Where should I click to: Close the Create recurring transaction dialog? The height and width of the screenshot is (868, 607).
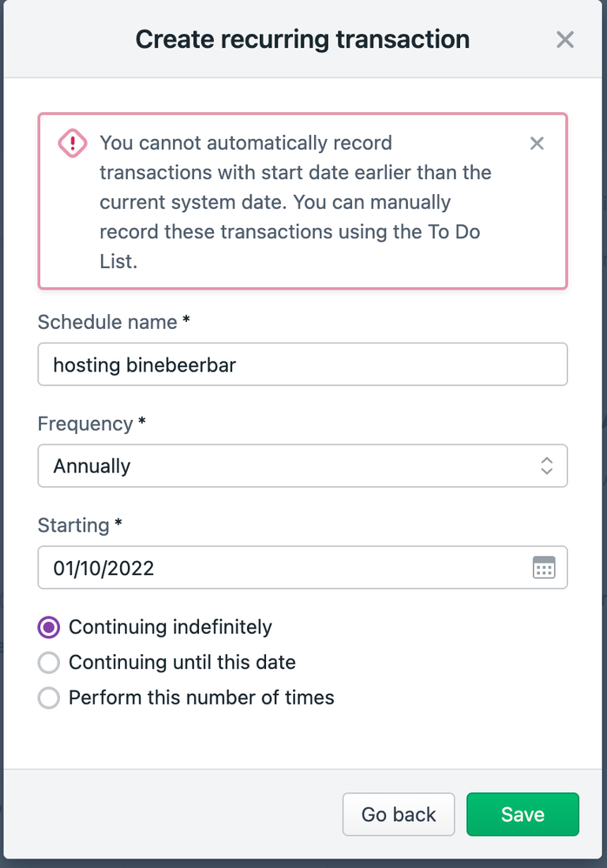565,39
